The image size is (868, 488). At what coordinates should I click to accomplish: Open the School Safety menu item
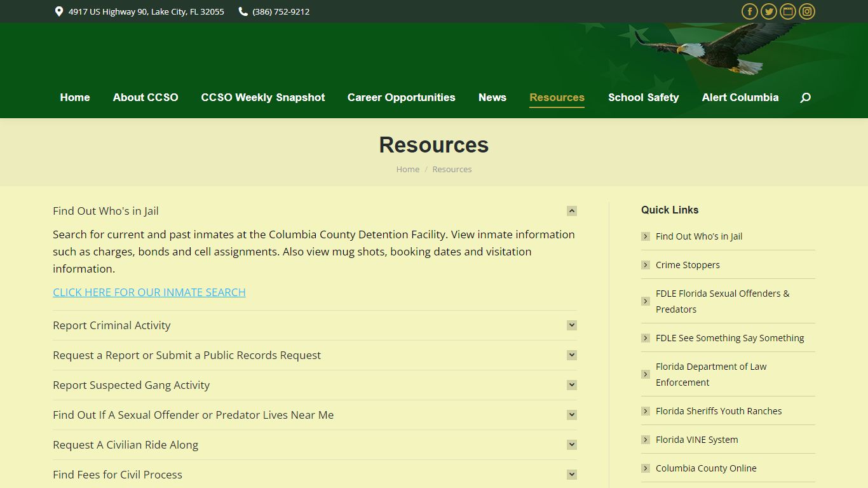click(644, 97)
